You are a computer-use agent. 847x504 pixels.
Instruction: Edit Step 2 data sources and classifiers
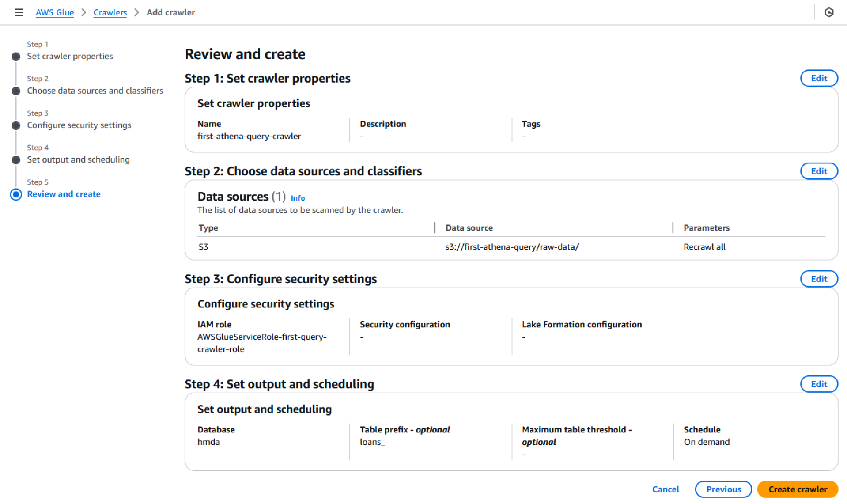pos(819,171)
